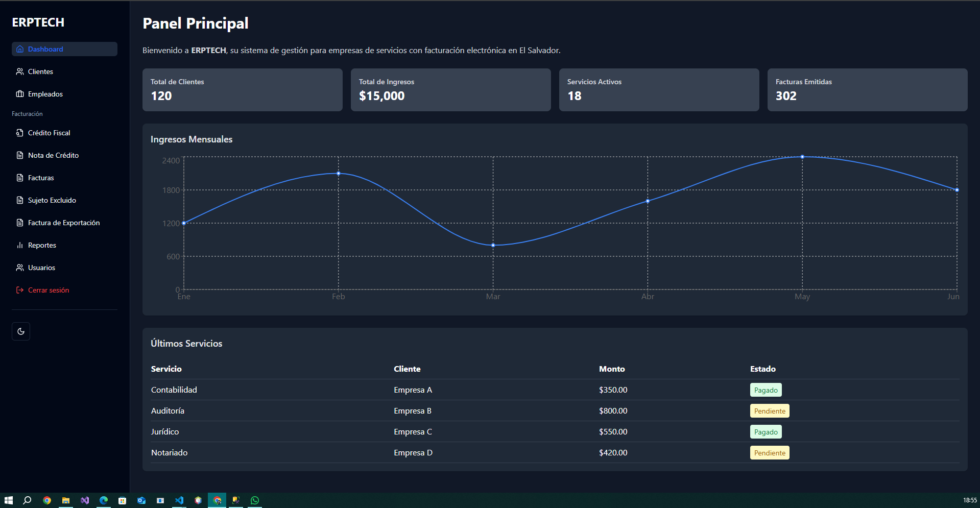
Task: Open Visual Studio Code from taskbar
Action: point(179,500)
